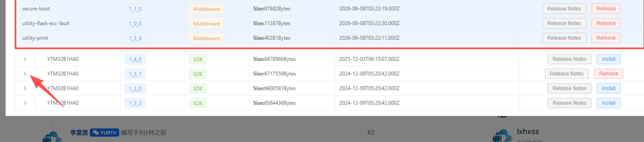Remove the utility-print middleware
Image resolution: width=644 pixels, height=142 pixels.
606,38
